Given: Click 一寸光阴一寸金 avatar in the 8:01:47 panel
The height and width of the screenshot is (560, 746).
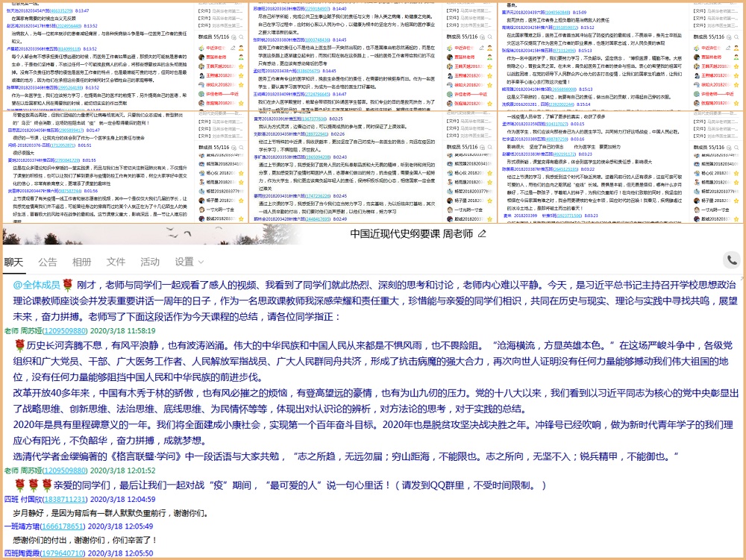Looking at the screenshot, I should (x=201, y=210).
